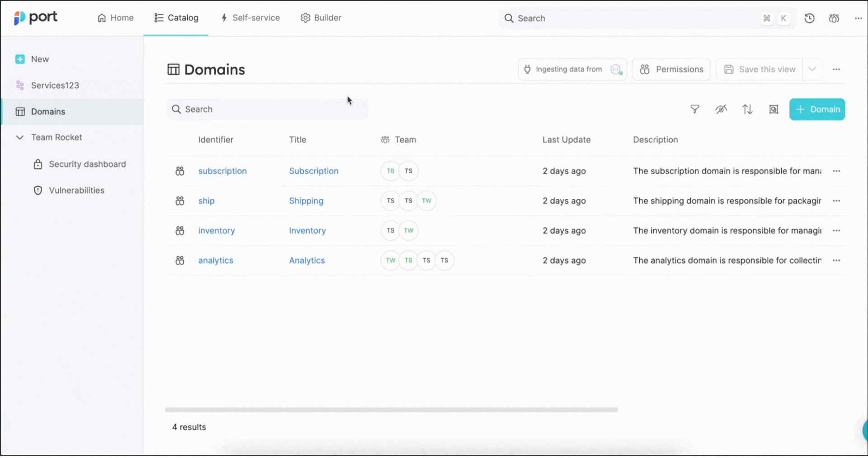Viewport: 868px width, 458px height.
Task: Open the filter icon in table toolbar
Action: (695, 109)
